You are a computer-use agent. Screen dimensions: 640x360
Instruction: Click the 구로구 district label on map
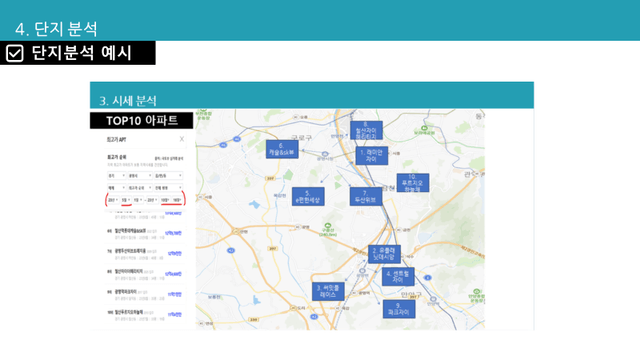pyautogui.click(x=301, y=138)
